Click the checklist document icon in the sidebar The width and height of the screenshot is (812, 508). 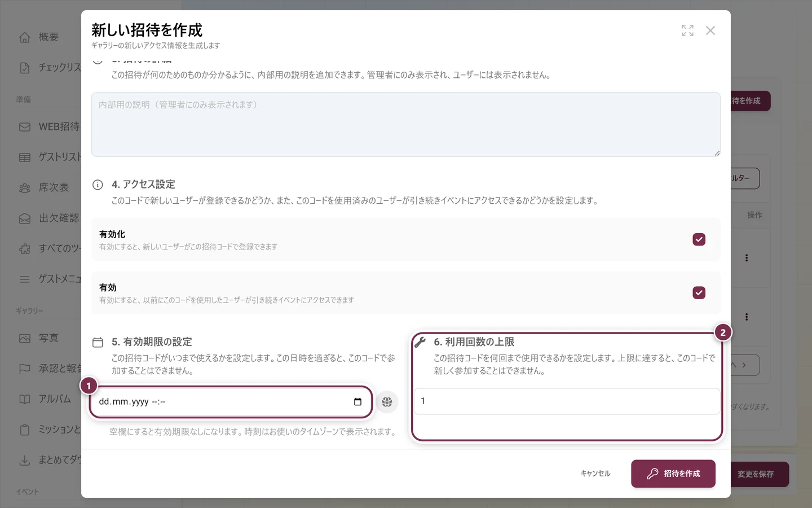coord(25,68)
